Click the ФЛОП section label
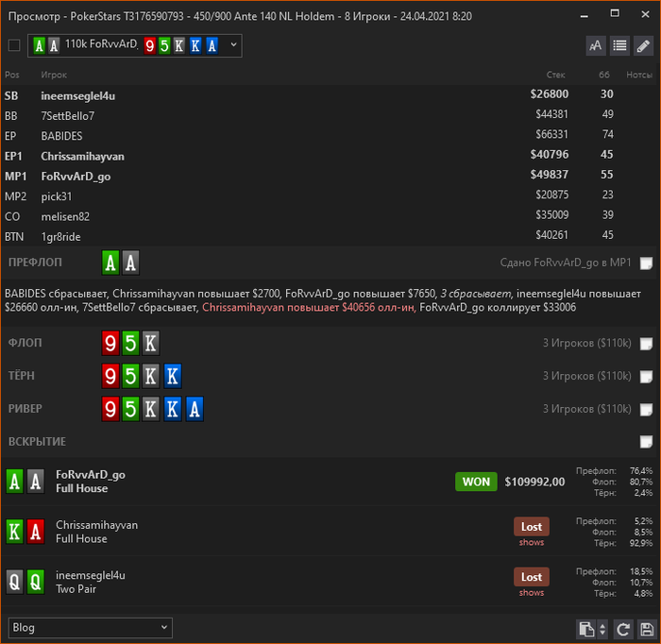This screenshot has height=644, width=661. [x=25, y=343]
